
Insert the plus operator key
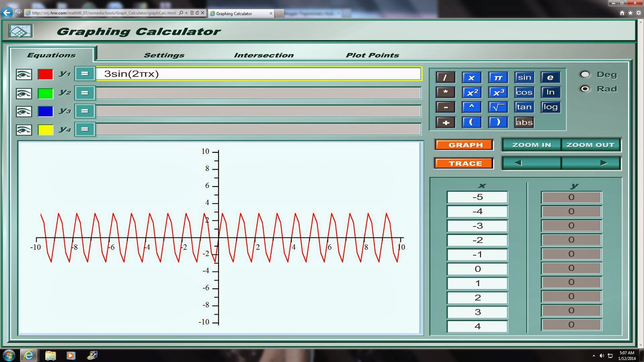[445, 122]
